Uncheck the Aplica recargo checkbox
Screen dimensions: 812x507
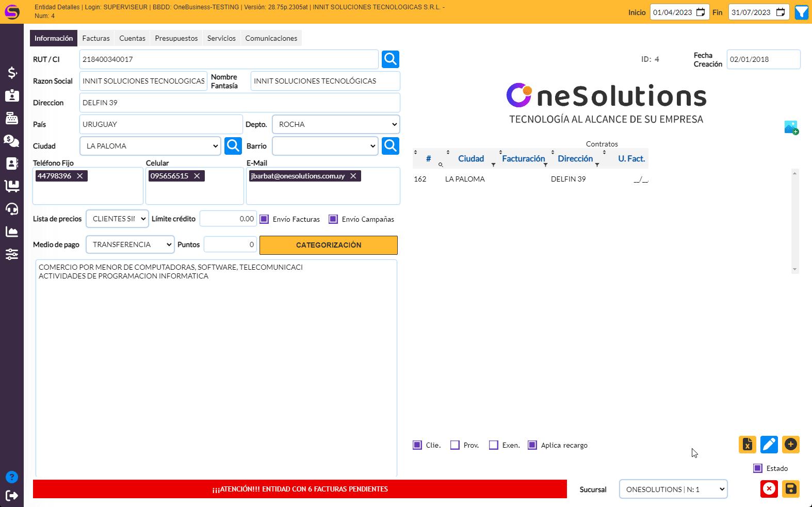point(532,445)
